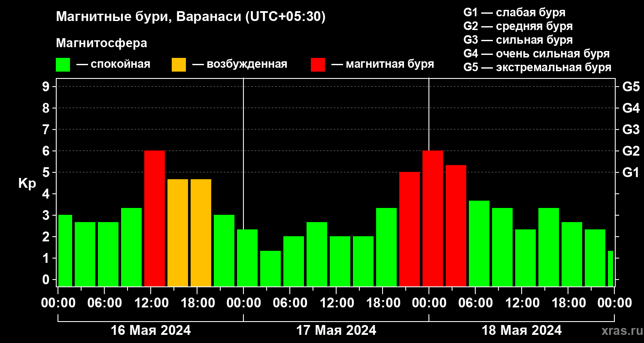Click the red Kp 6 bar on 16 May

coord(155,219)
